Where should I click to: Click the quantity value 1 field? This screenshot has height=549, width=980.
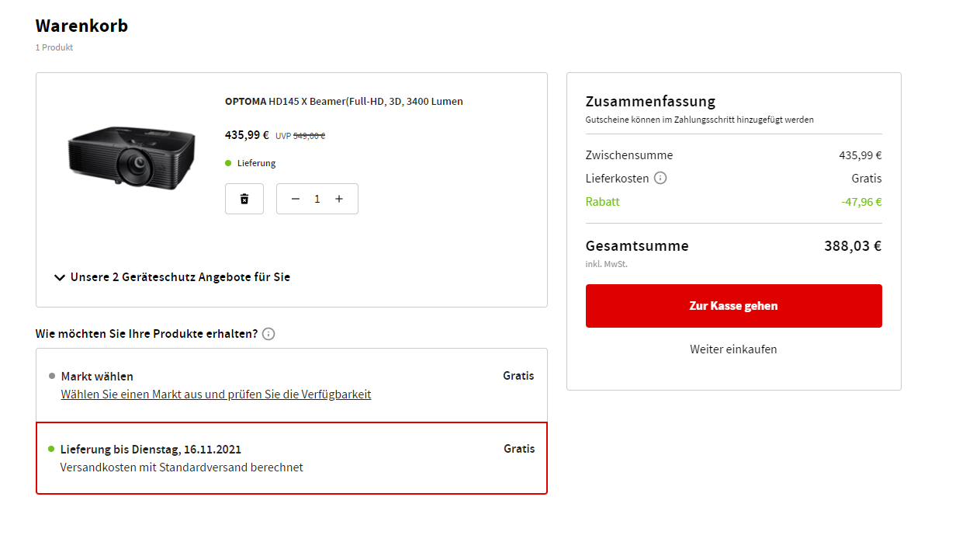tap(317, 199)
